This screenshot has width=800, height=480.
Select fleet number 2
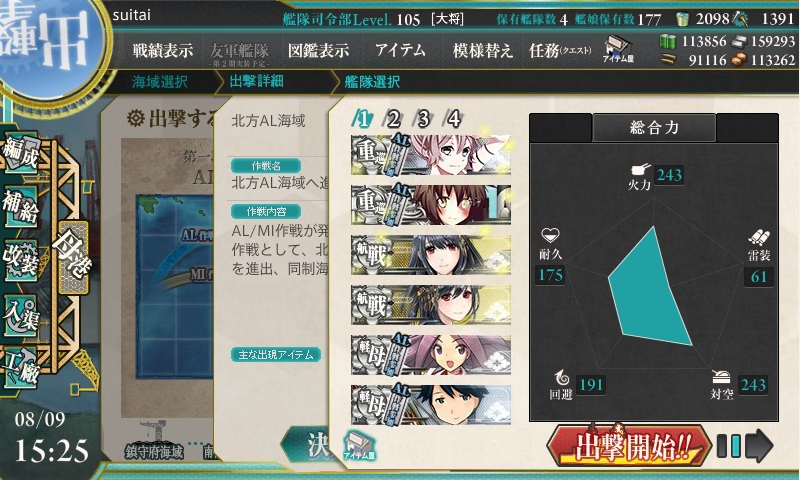pos(393,120)
